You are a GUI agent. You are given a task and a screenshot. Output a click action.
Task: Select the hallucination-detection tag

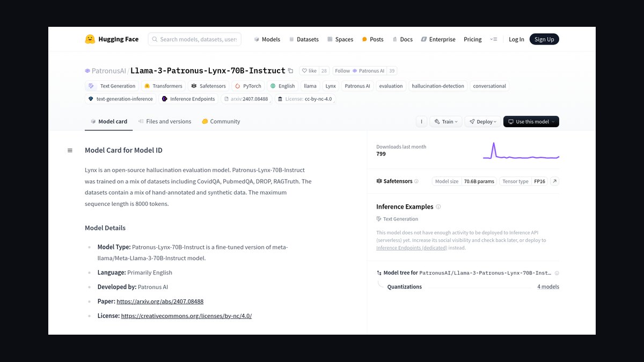coord(438,86)
